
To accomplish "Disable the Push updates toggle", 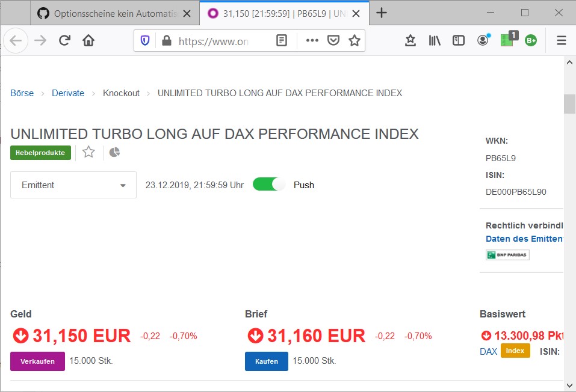I will (x=268, y=185).
